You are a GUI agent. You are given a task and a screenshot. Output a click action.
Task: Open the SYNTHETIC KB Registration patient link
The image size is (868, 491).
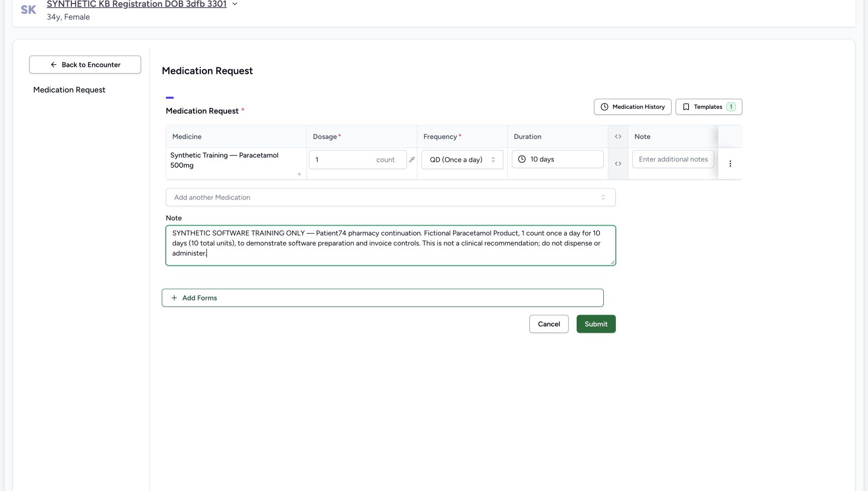point(137,4)
